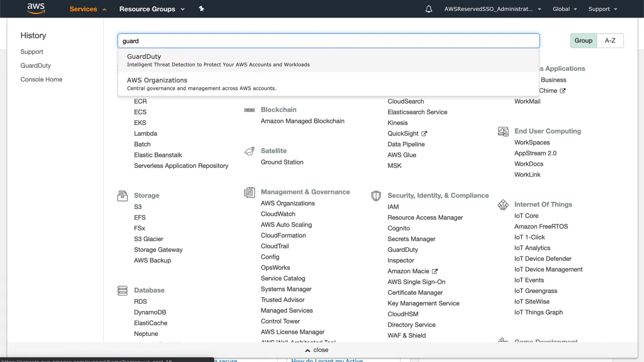Click the pin shortcuts icon
The image size is (644, 362).
coord(201,9)
